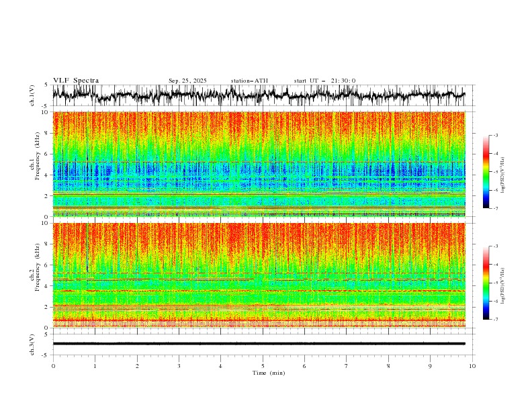Image resolution: width=532 pixels, height=411 pixels.
Task: Click the "-5" tick of ch.3(V) axis
Action: pyautogui.click(x=46, y=355)
